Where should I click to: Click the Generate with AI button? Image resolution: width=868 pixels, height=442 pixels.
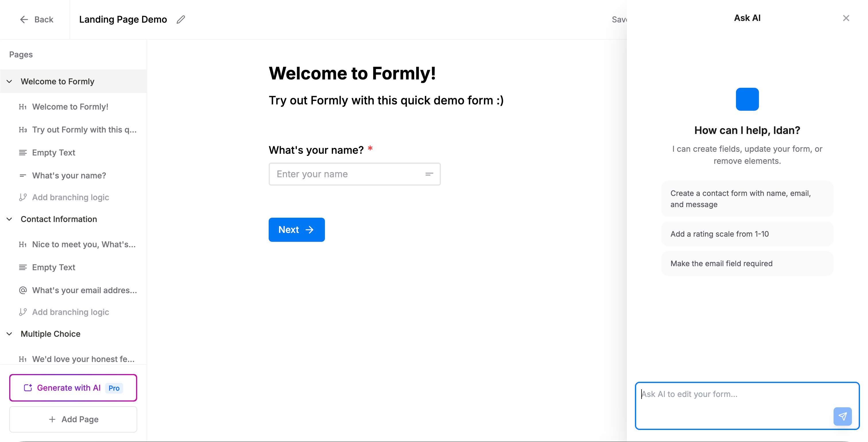coord(73,388)
